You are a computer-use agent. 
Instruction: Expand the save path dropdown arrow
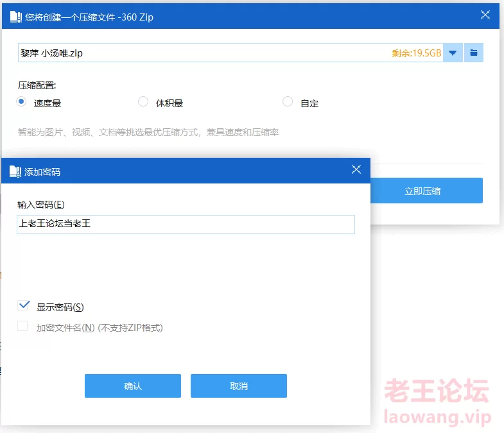tap(453, 53)
